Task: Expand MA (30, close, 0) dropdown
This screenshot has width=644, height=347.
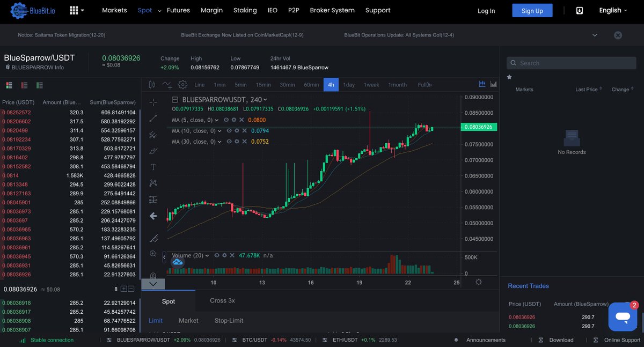Action: coord(220,142)
